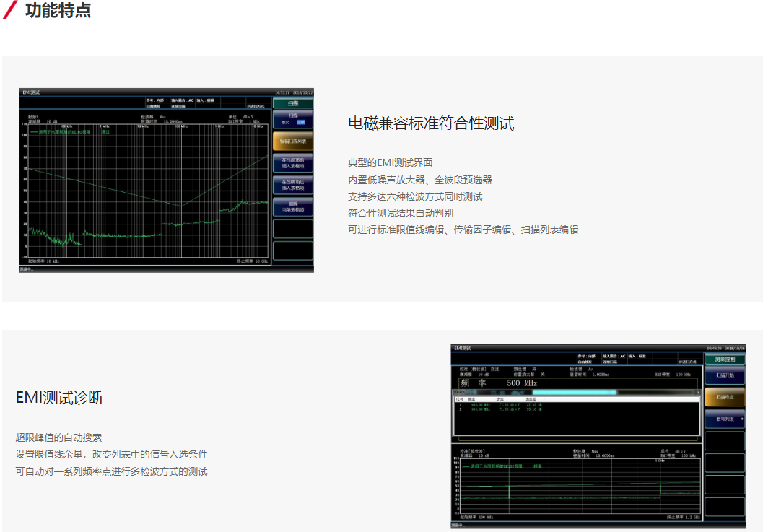
Task: Open the first EMI test screenshot thumbnail
Action: click(166, 180)
